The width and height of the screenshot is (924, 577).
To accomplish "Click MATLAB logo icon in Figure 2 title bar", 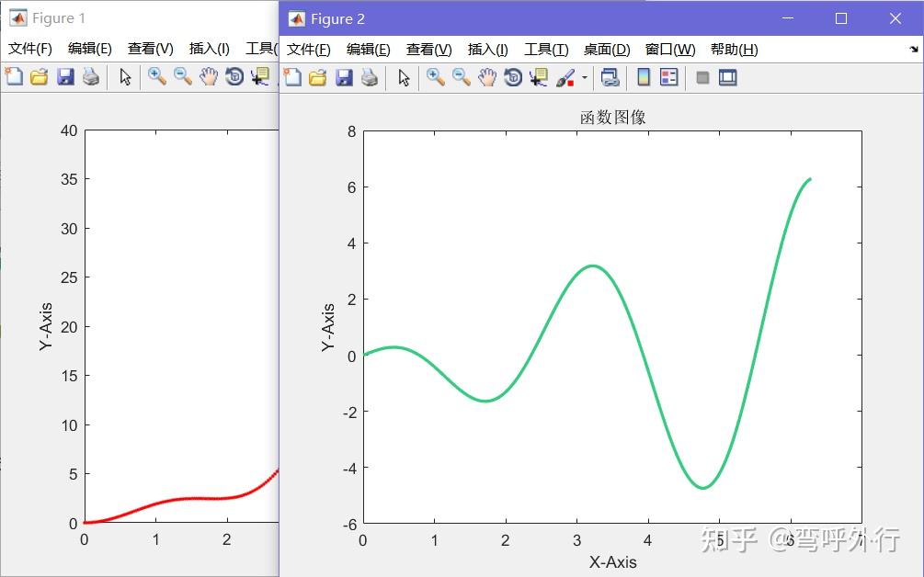I will (296, 19).
